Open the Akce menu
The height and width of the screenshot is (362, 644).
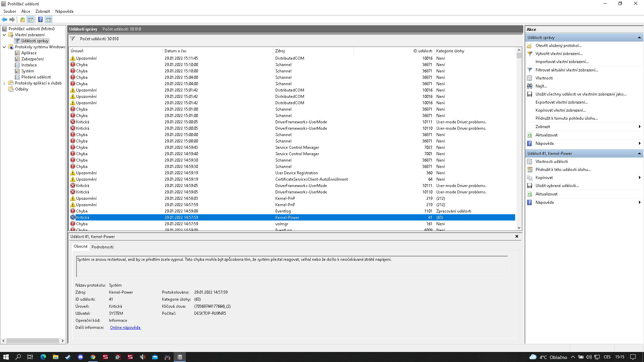(x=25, y=11)
